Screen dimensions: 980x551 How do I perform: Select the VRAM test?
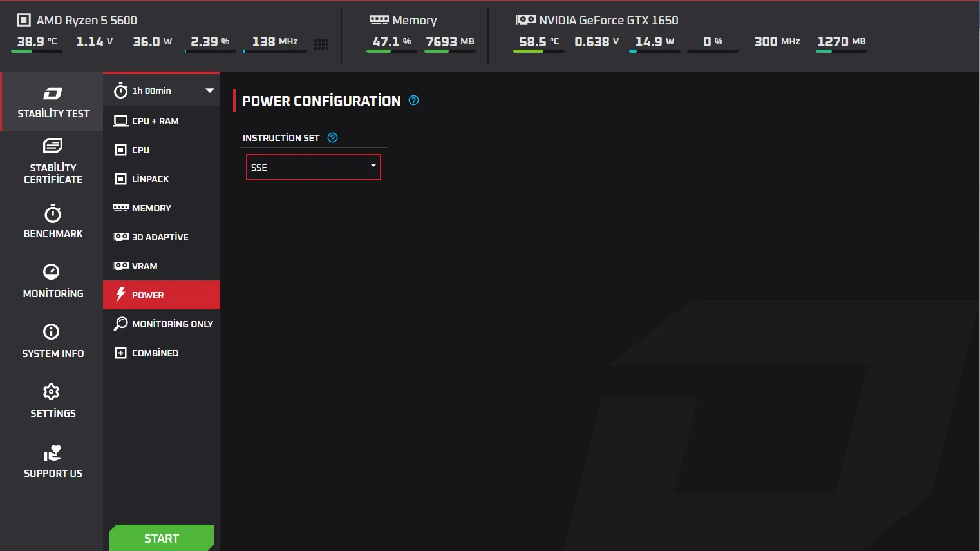pos(162,266)
